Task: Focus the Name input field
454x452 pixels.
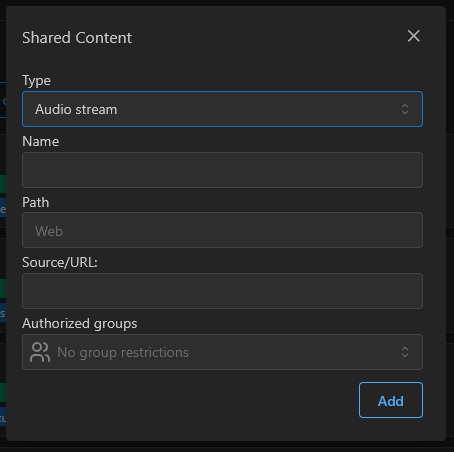Action: [x=222, y=170]
